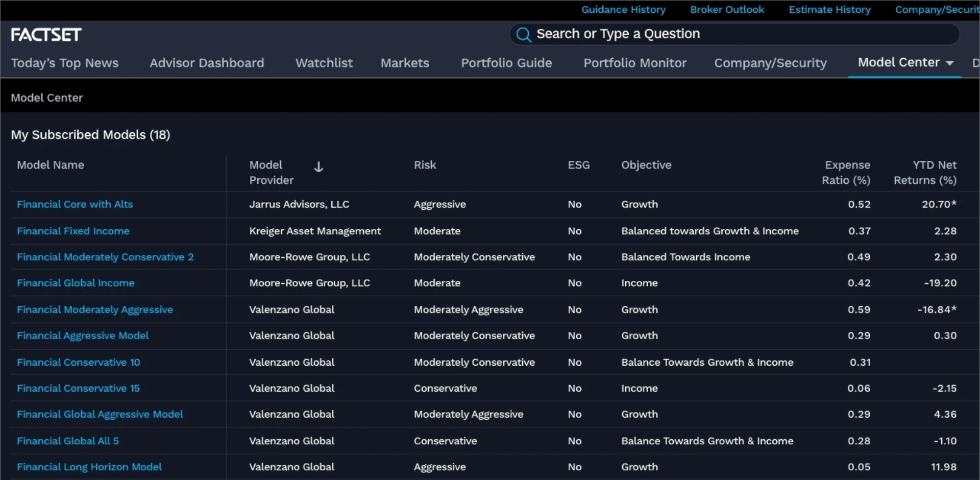Screen dimensions: 980x480
Task: Go to the Advisor Dashboard
Action: tap(207, 63)
